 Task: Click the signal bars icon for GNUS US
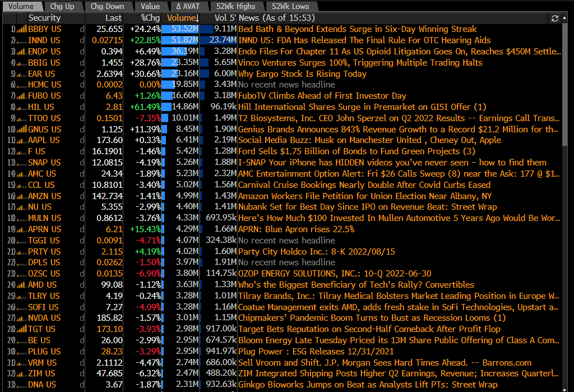22,130
